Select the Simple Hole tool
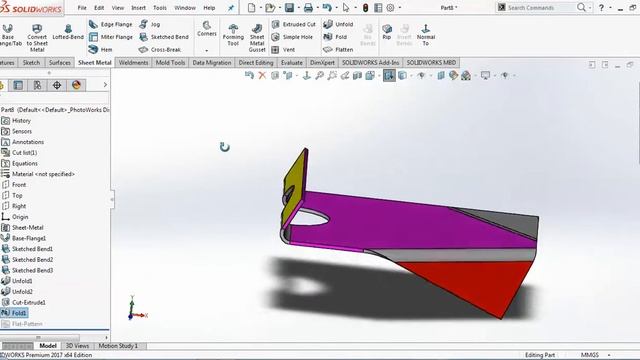Viewport: 640px width, 360px height. coord(292,37)
